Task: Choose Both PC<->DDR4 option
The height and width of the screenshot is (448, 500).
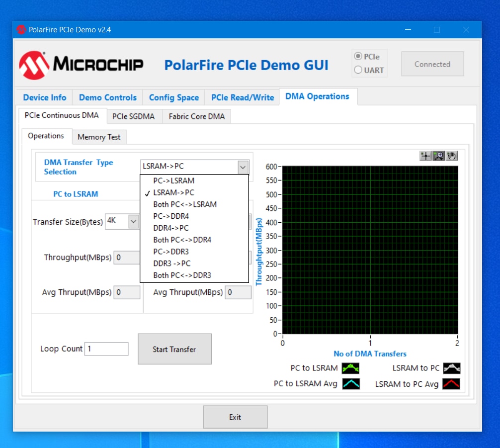Action: (x=194, y=240)
